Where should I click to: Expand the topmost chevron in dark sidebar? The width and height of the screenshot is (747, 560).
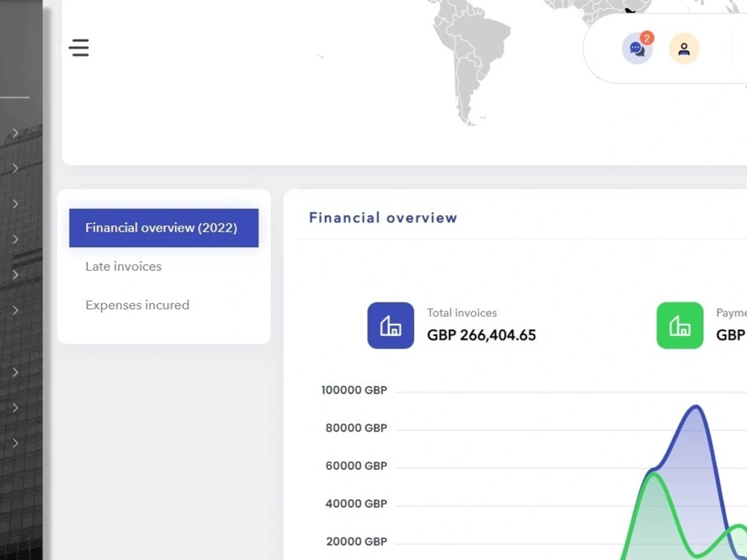click(x=16, y=133)
